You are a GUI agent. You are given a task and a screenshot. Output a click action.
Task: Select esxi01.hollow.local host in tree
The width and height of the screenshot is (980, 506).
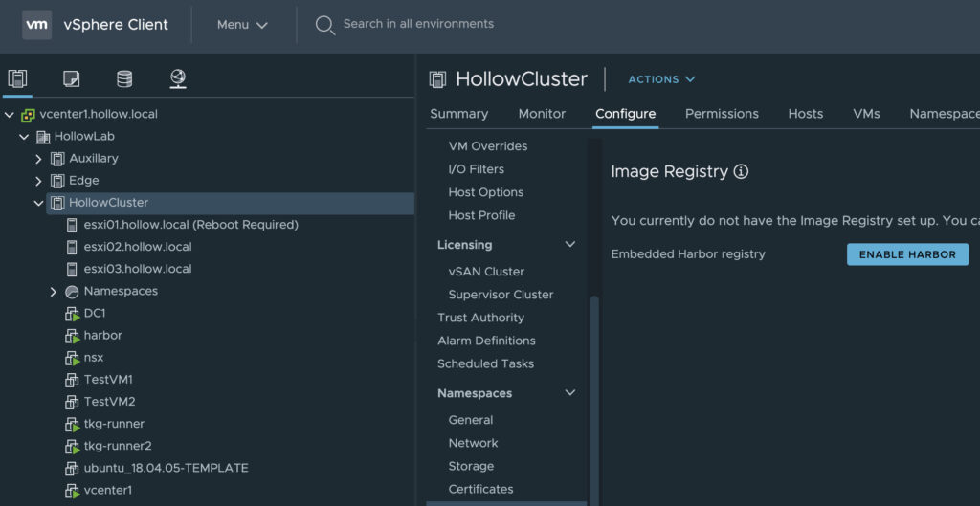click(x=190, y=225)
